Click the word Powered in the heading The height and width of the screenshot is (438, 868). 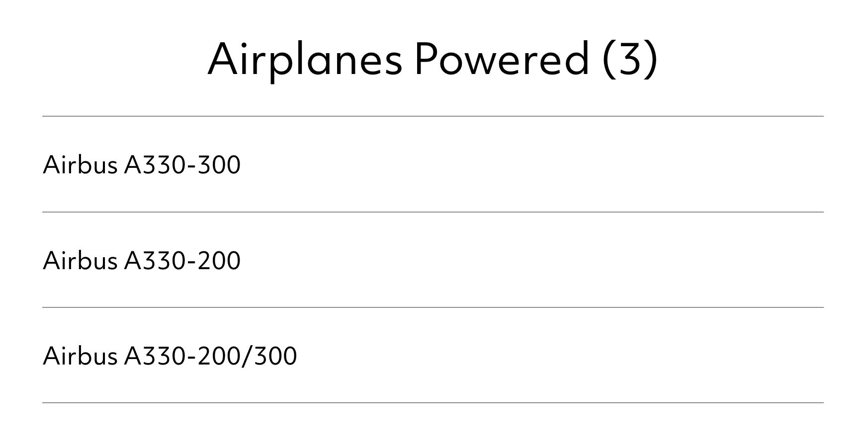pyautogui.click(x=502, y=59)
